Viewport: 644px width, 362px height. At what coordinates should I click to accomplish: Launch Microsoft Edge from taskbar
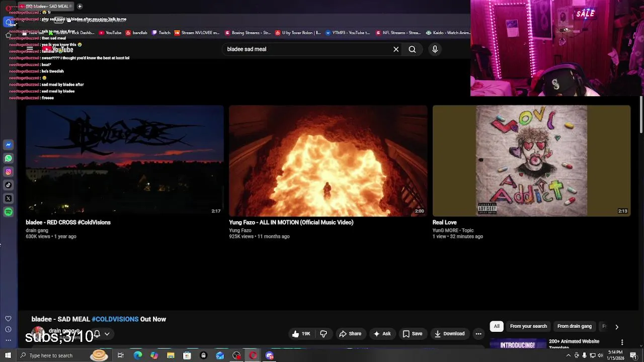[x=137, y=355]
